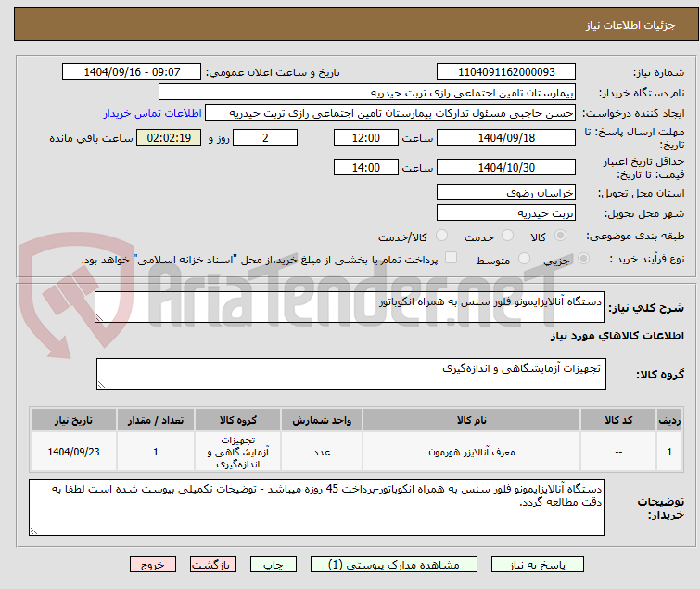Select the کالا radio option

[x=560, y=236]
